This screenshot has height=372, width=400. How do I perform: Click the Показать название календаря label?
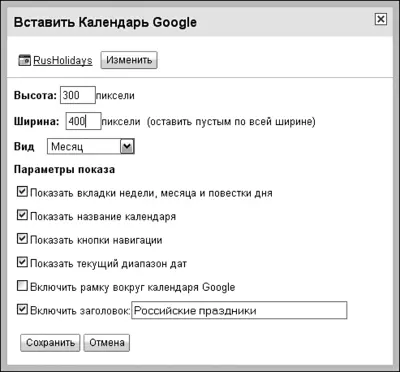[103, 217]
